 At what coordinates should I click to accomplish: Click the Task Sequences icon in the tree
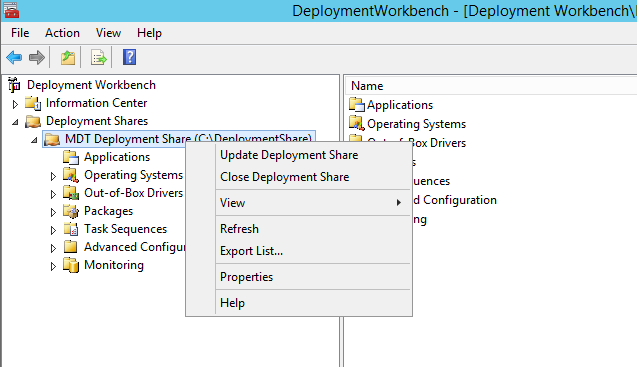click(71, 229)
